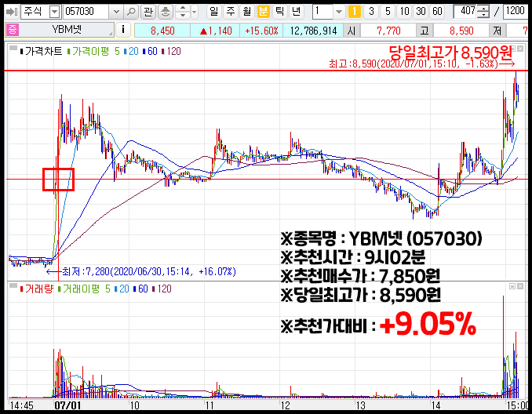Click the 14:45 label on time axis

point(21,405)
